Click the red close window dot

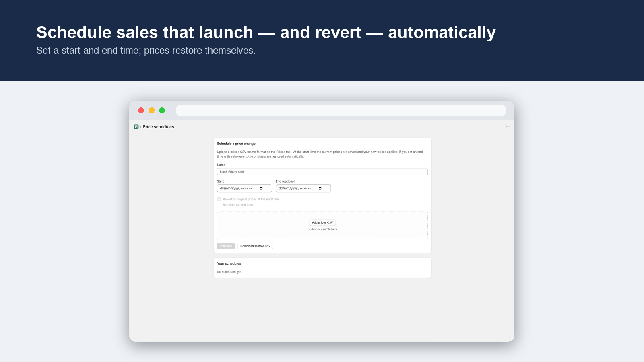pos(141,110)
